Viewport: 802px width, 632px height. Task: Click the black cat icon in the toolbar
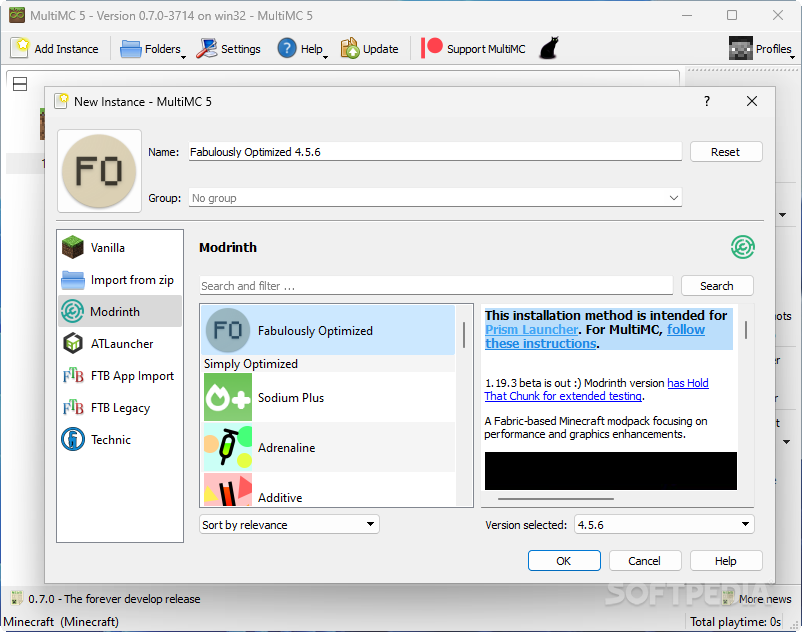pyautogui.click(x=549, y=48)
